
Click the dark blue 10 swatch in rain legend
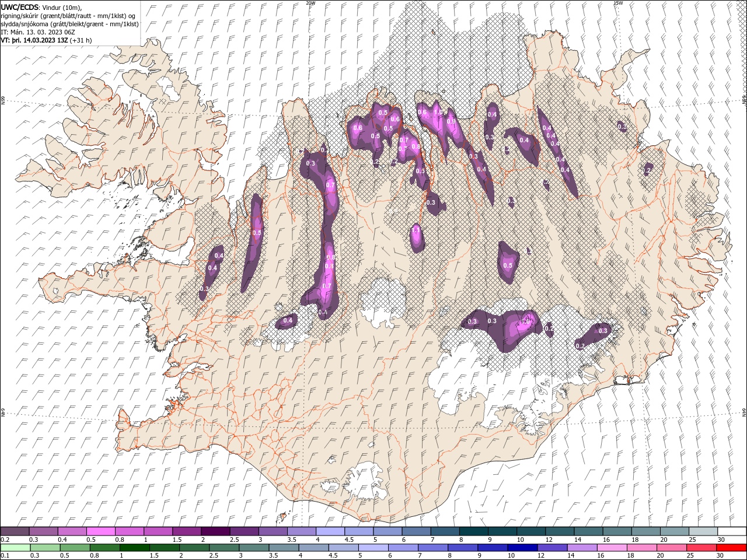click(522, 548)
